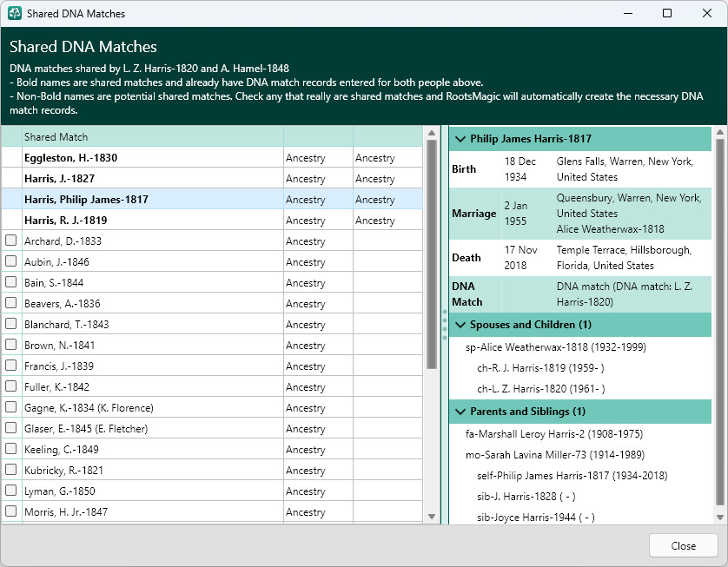The height and width of the screenshot is (567, 728).
Task: Check the Aubin, J.-1846 checkbox
Action: (10, 261)
